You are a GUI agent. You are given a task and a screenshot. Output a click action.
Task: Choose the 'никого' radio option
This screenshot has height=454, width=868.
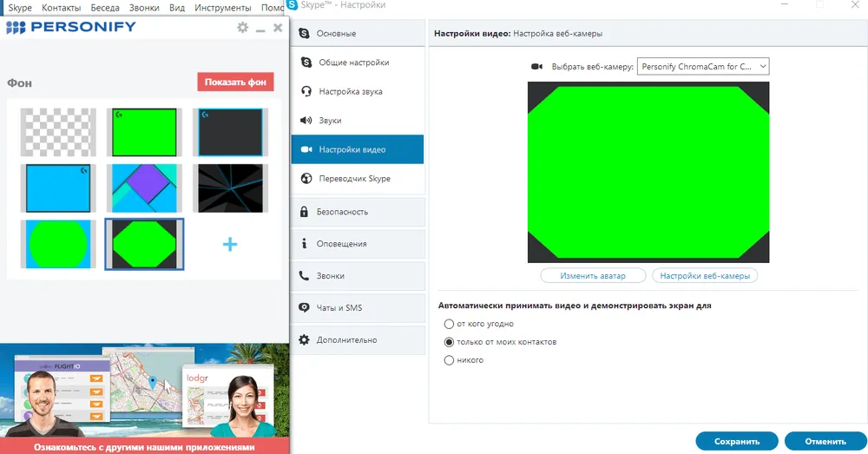tap(449, 360)
